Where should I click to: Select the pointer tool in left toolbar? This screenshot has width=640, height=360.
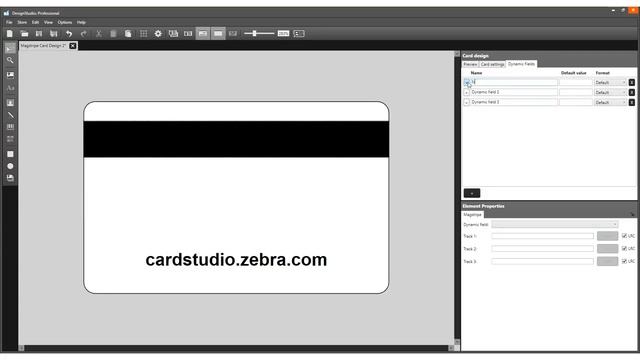click(x=10, y=49)
